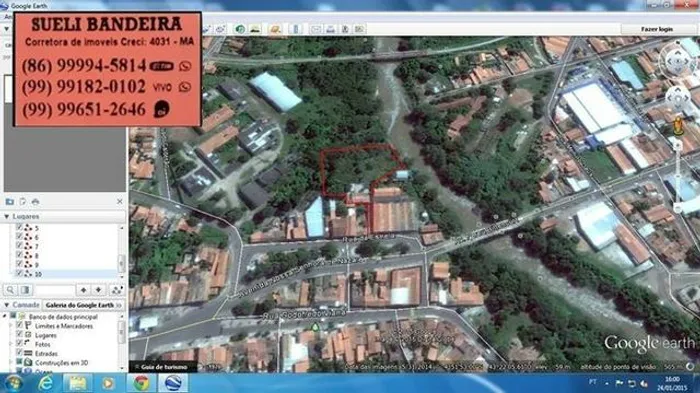This screenshot has height=393, width=700.
Task: Open Galeria do Google Earth
Action: (x=83, y=305)
